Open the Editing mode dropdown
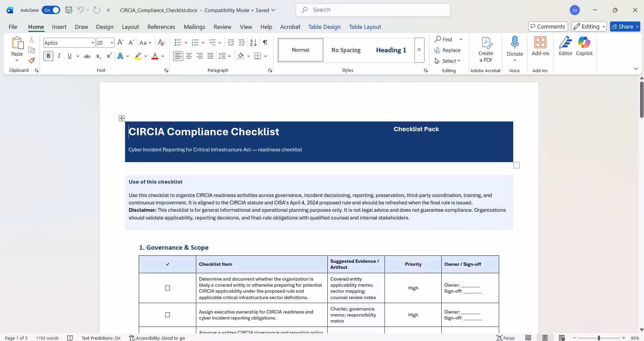Screen dimensions: 644x341 pos(589,27)
